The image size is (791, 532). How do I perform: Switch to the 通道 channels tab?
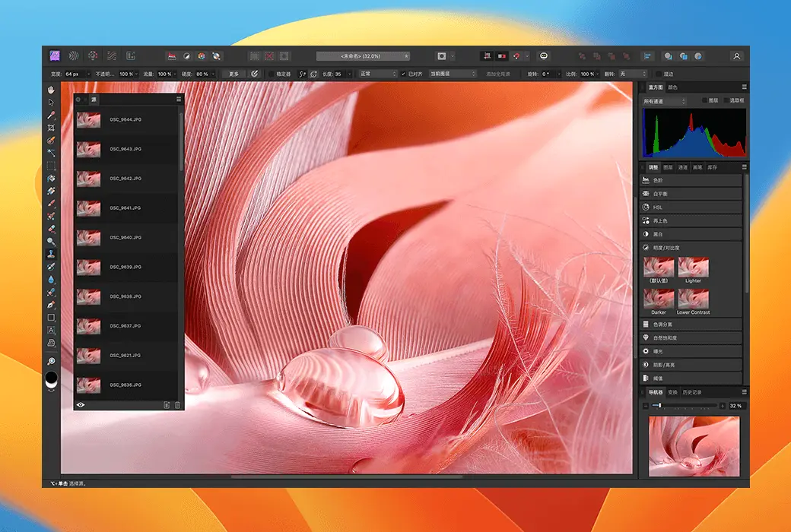point(682,167)
